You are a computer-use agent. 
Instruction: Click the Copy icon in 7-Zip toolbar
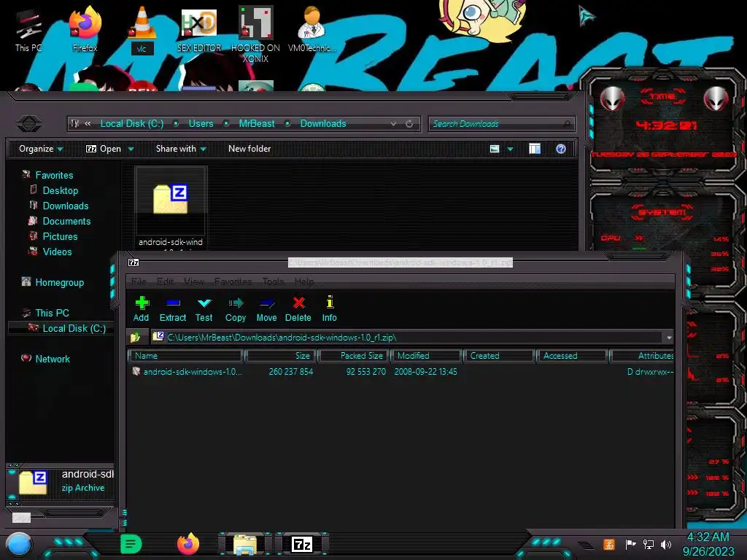[x=236, y=308]
